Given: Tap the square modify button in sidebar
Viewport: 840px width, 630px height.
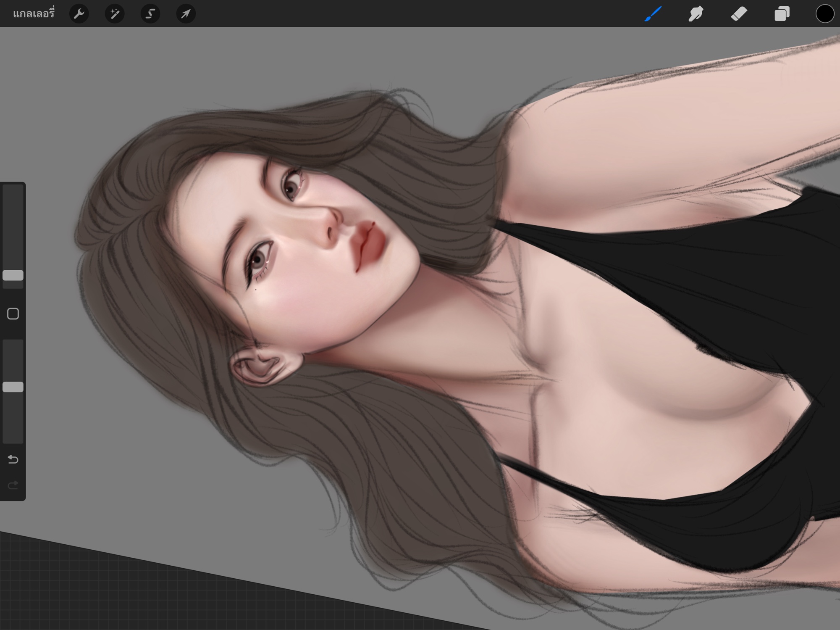Looking at the screenshot, I should [13, 314].
